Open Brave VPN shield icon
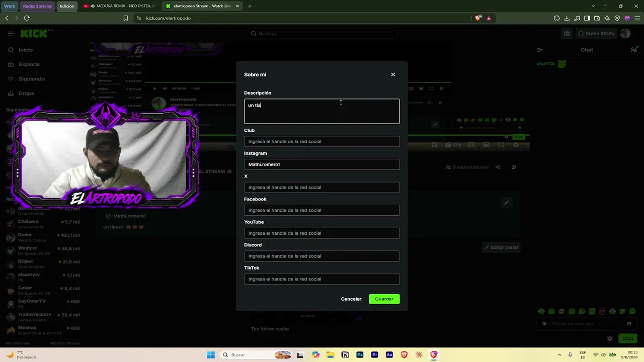The width and height of the screenshot is (644, 362). pyautogui.click(x=617, y=18)
